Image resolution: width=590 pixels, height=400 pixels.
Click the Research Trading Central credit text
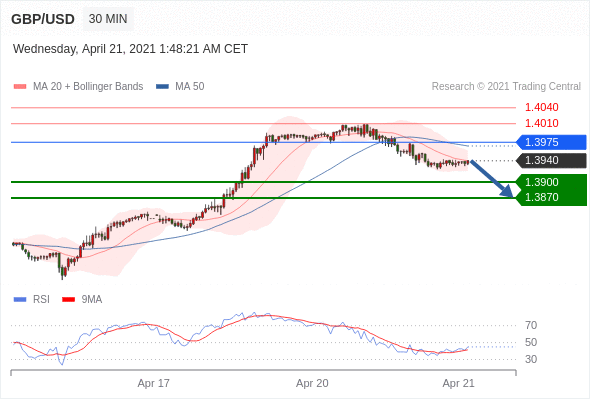pos(506,87)
